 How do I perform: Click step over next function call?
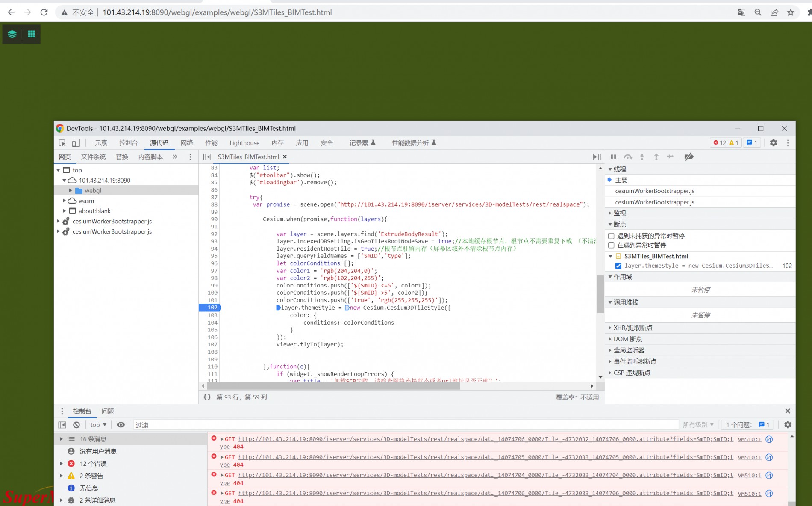pyautogui.click(x=627, y=157)
